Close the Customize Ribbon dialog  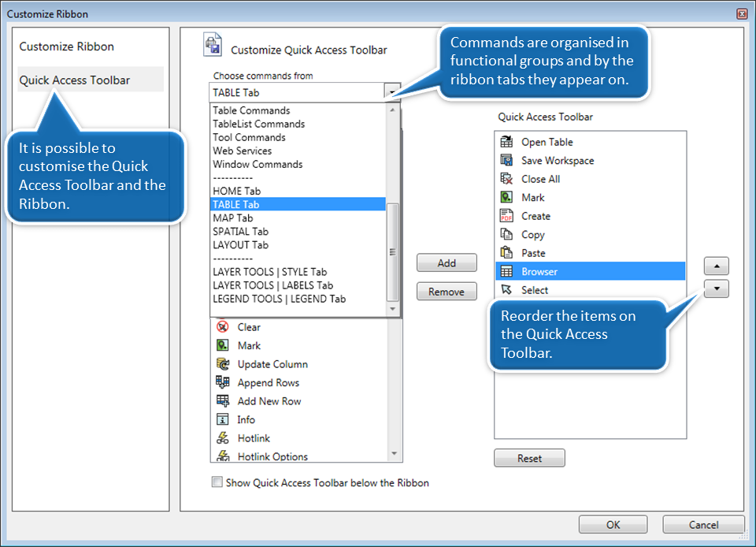(x=742, y=13)
